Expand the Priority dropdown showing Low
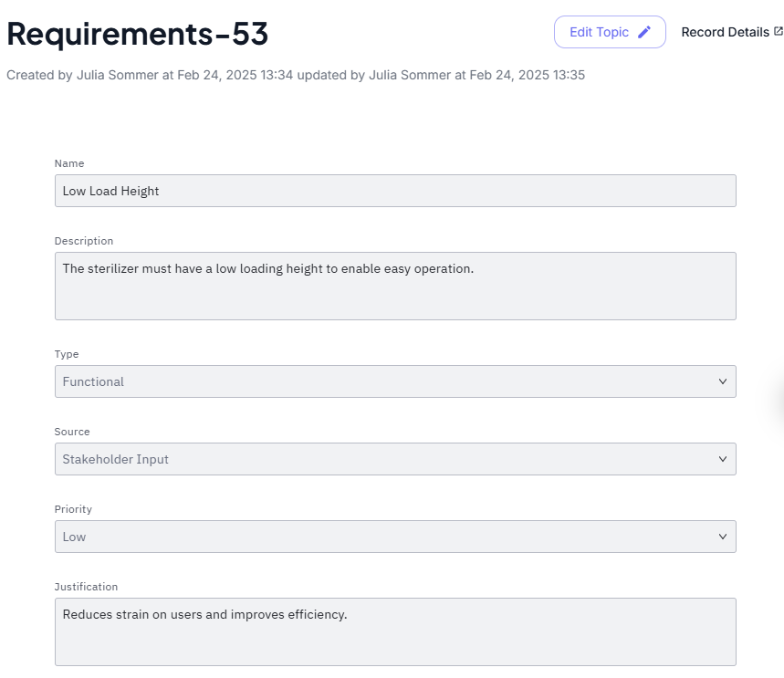This screenshot has width=784, height=678. coord(394,537)
